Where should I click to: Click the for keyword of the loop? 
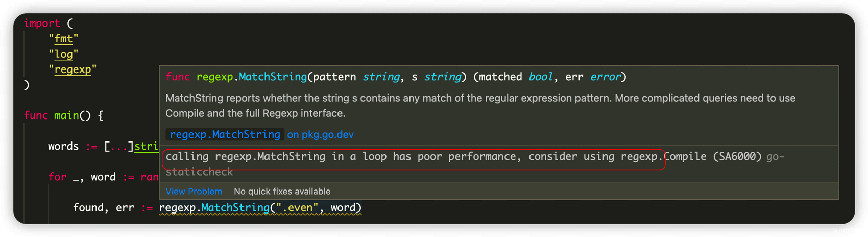point(57,177)
